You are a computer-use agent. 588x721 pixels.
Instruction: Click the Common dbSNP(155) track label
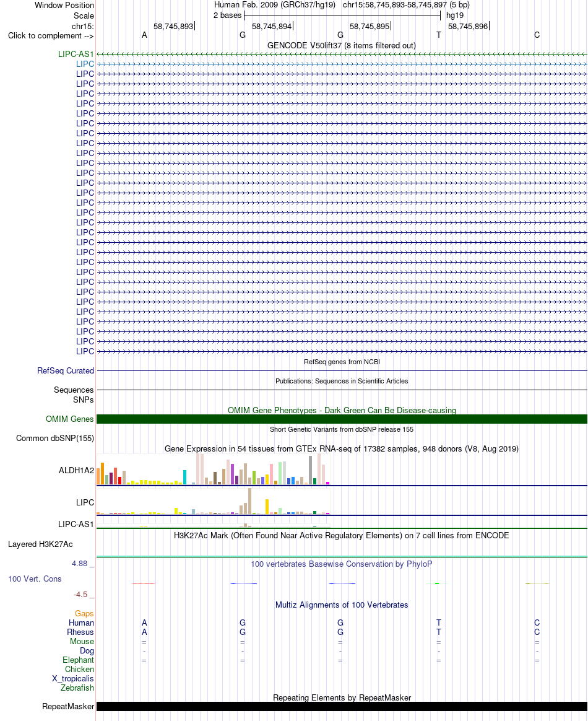(55, 438)
